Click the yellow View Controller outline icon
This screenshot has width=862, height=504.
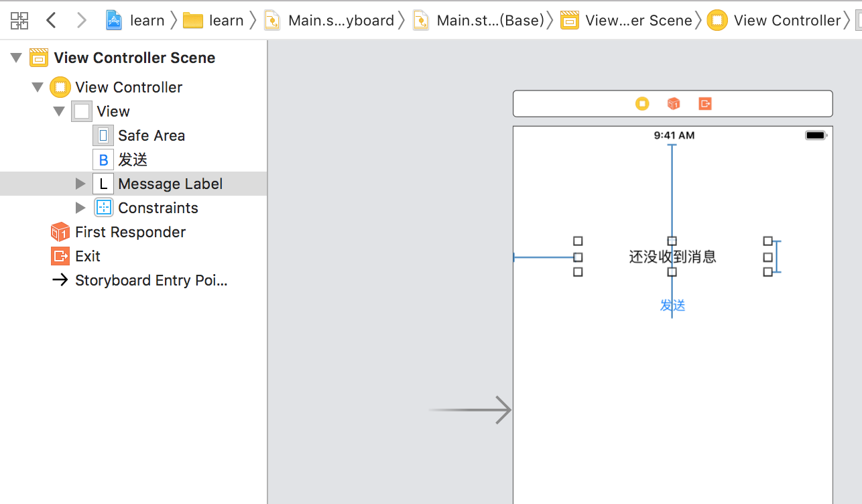[60, 87]
